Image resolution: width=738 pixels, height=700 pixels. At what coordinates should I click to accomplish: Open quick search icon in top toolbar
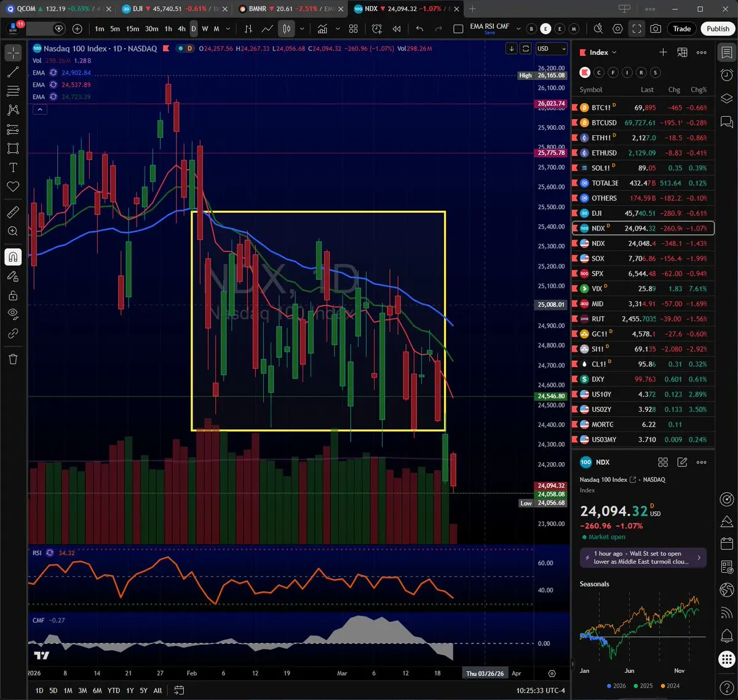click(598, 29)
